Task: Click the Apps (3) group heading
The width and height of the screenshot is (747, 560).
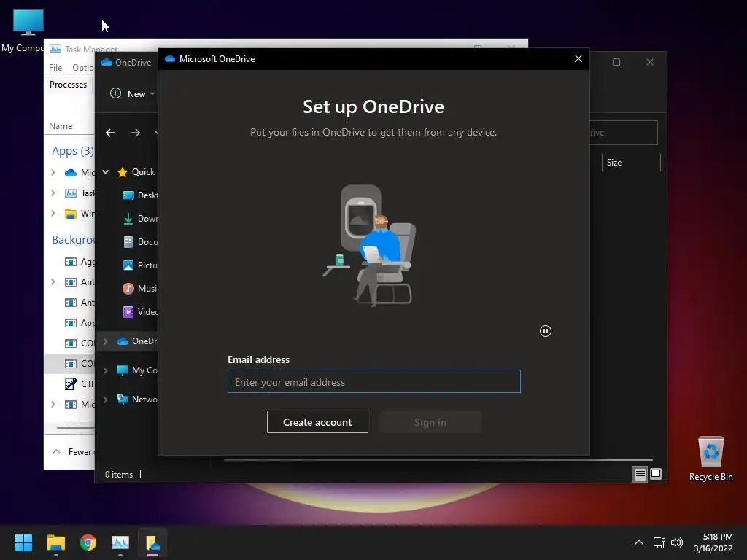Action: [73, 151]
